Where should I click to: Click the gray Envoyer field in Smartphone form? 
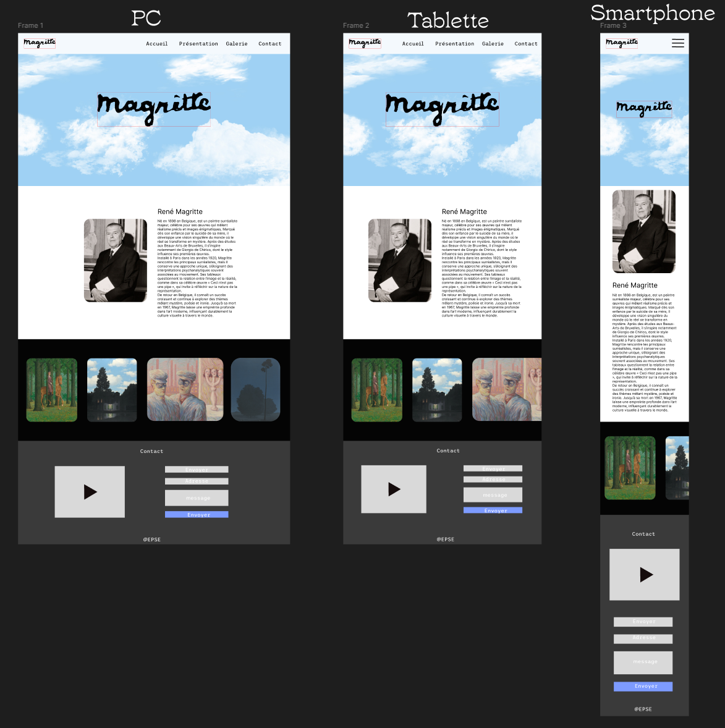coord(643,622)
